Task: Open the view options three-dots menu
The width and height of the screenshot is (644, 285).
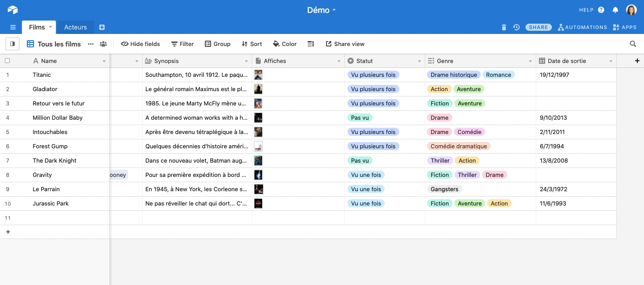Action: pyautogui.click(x=91, y=44)
